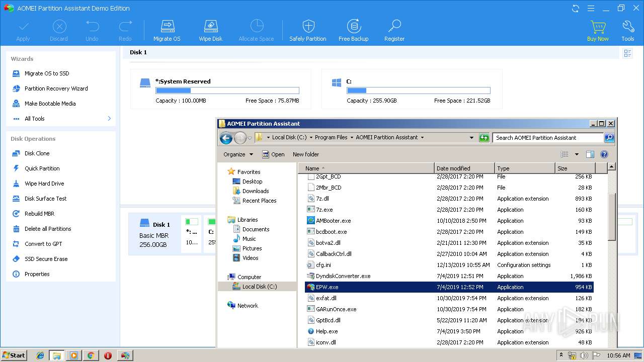
Task: Open the Wipe Disk tool
Action: click(210, 31)
